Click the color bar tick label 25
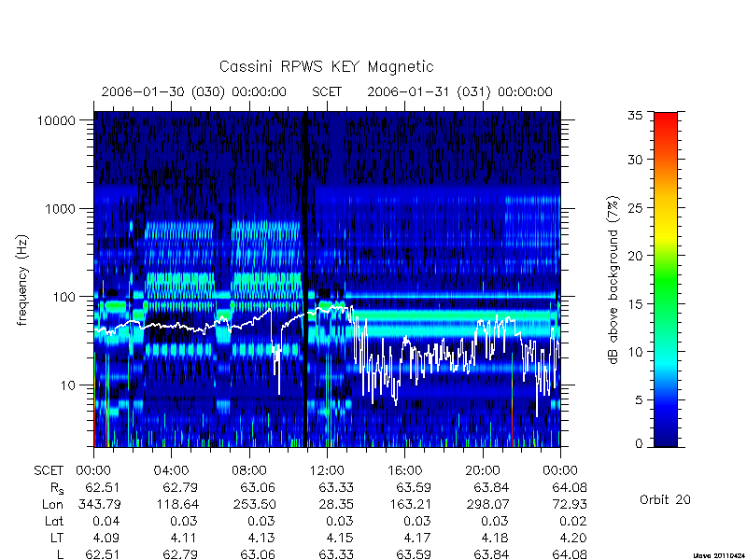This screenshot has width=747, height=560. click(x=635, y=208)
